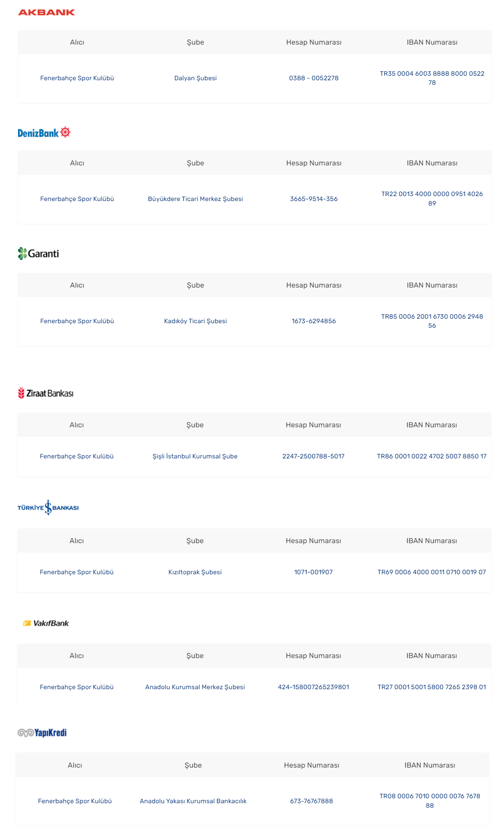
Task: Click the Ziraat Bankası logo
Action: [45, 393]
